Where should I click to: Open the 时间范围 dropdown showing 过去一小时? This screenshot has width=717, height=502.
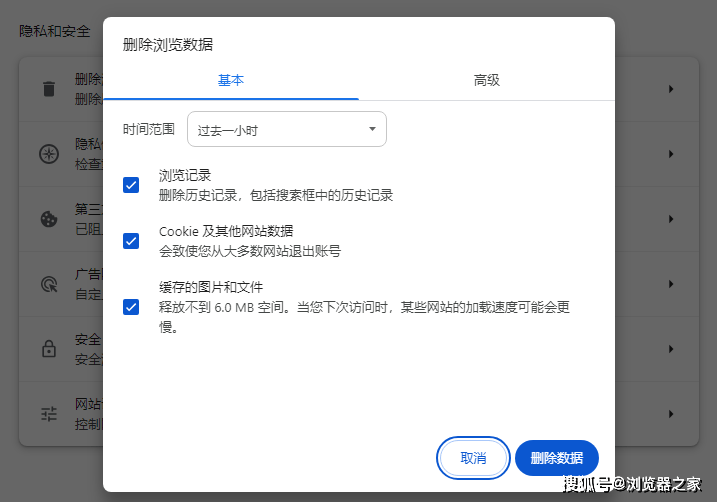point(287,129)
